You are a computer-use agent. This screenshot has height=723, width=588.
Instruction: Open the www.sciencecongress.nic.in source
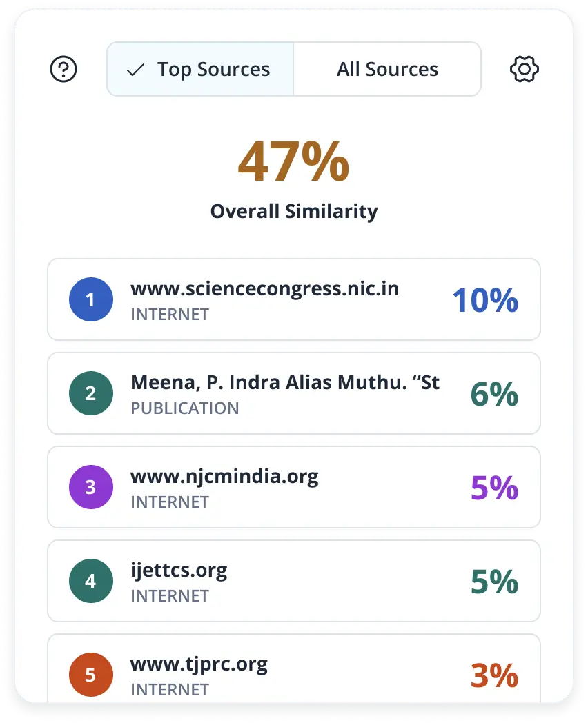(x=264, y=289)
